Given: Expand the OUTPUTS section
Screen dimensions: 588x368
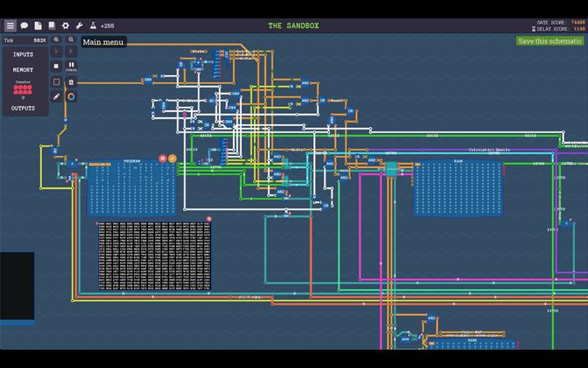Looking at the screenshot, I should (x=23, y=108).
